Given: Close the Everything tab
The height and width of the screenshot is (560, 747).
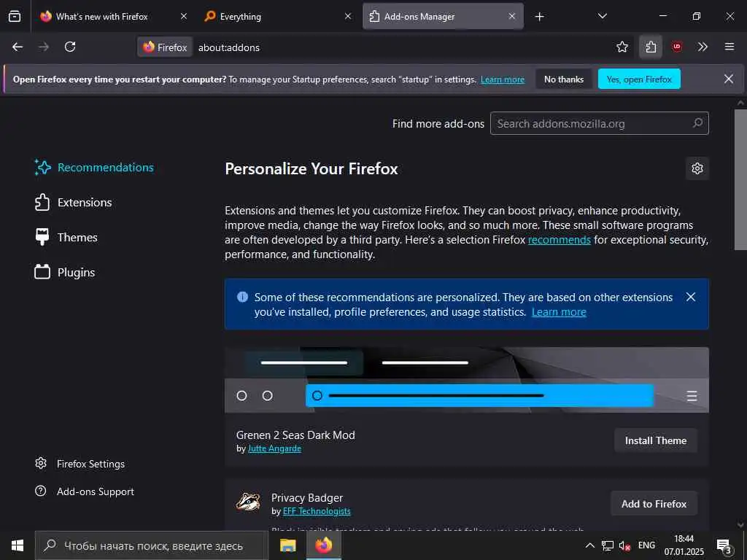Looking at the screenshot, I should (348, 16).
